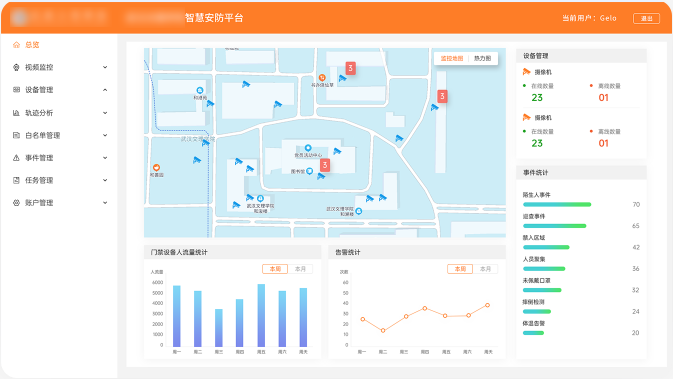Click the red 3 cluster marker near 图书馆
This screenshot has width=673, height=379.
click(325, 165)
